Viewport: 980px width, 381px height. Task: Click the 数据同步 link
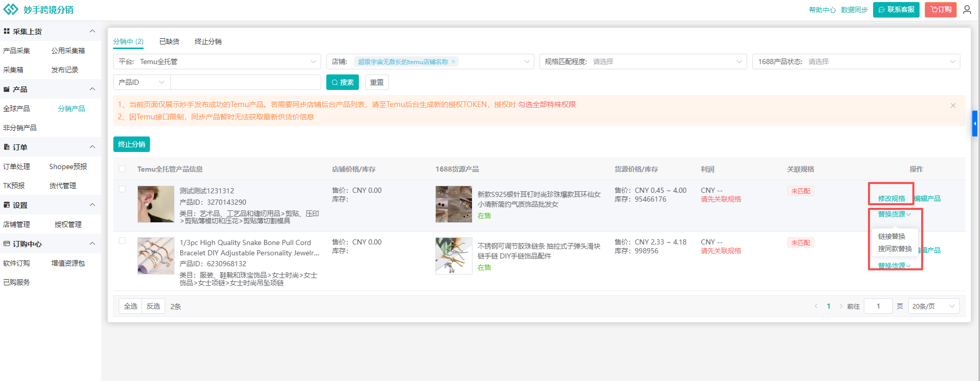[855, 10]
